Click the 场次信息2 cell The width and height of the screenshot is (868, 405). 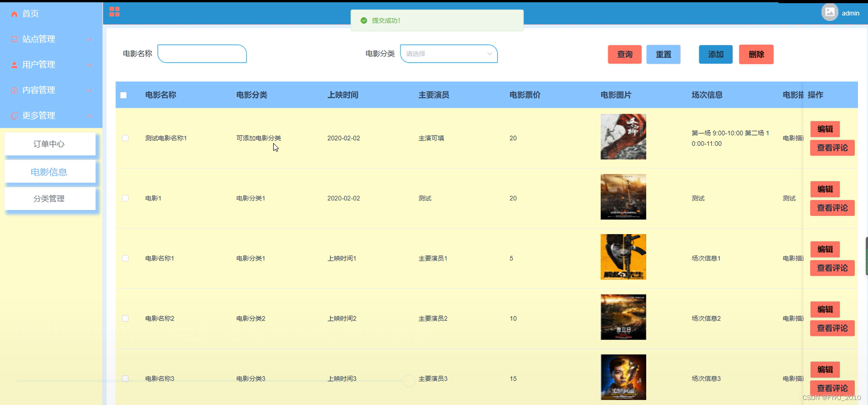coord(706,319)
